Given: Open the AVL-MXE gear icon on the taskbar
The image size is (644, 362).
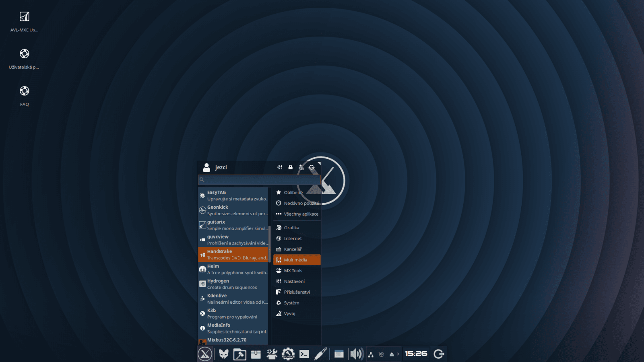Looking at the screenshot, I should [287, 354].
